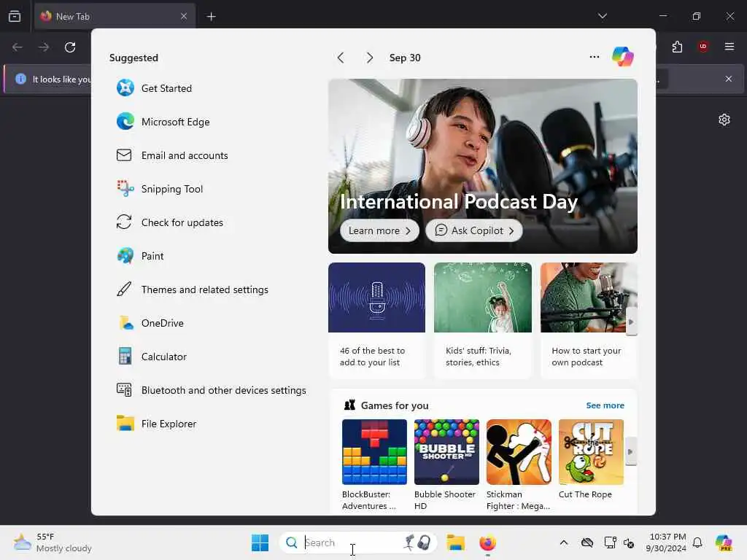The width and height of the screenshot is (747, 560).
Task: Open notifications bell in taskbar
Action: [697, 542]
